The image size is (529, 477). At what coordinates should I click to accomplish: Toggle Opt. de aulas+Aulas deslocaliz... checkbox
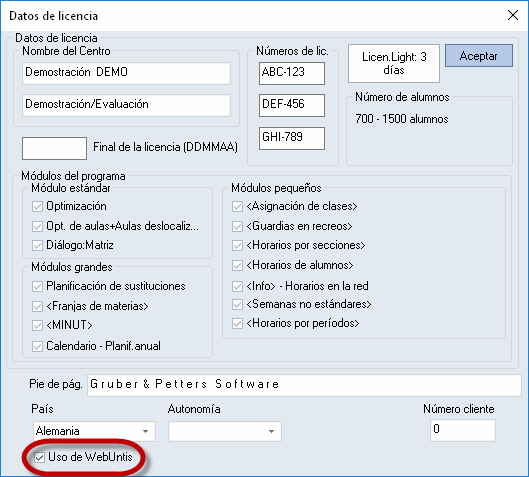[37, 226]
